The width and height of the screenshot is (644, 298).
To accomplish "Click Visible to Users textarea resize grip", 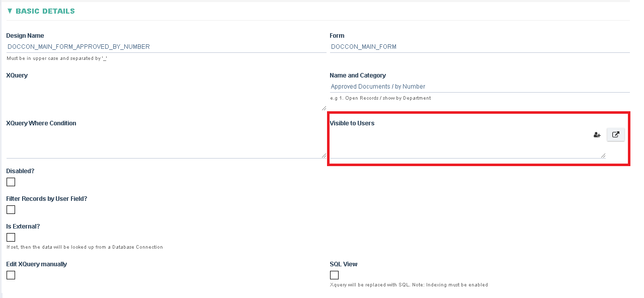I will (x=603, y=156).
